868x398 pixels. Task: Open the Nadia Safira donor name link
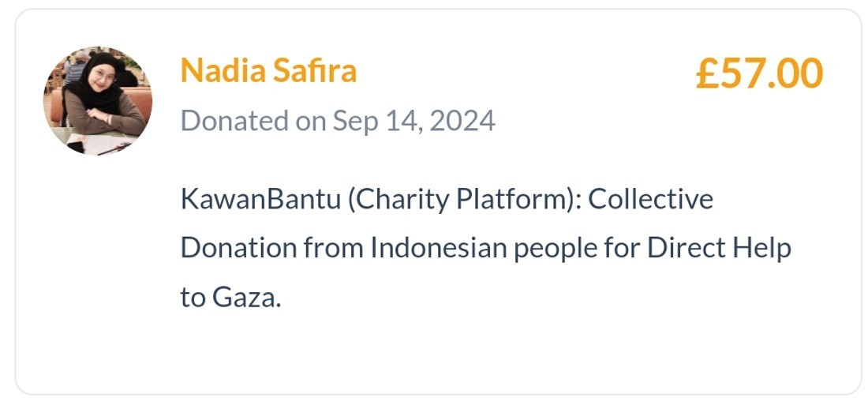tap(268, 71)
